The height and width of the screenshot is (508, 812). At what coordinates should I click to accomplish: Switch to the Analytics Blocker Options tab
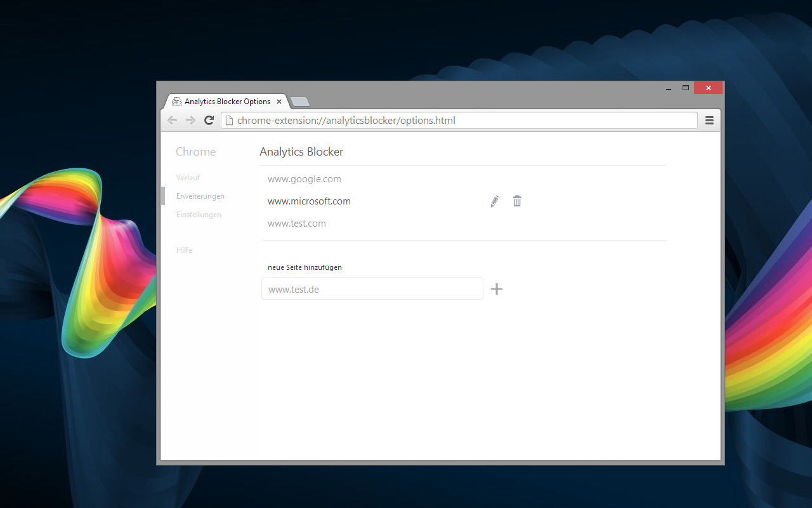click(x=228, y=101)
